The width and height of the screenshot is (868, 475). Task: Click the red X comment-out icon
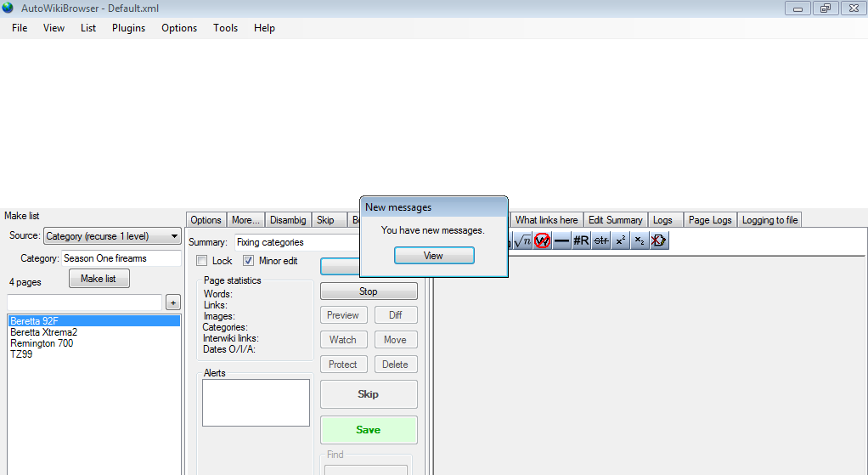659,240
